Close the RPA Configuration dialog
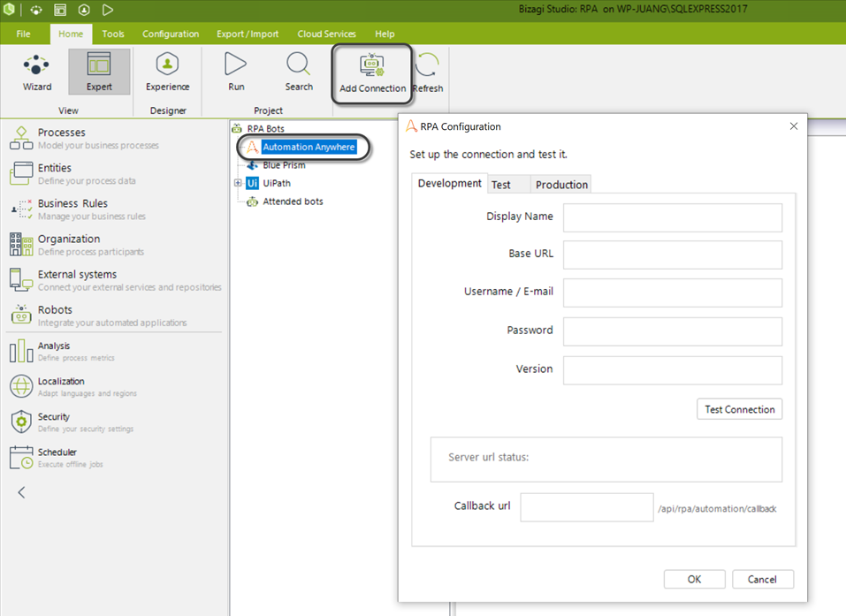The image size is (846, 616). (x=793, y=126)
